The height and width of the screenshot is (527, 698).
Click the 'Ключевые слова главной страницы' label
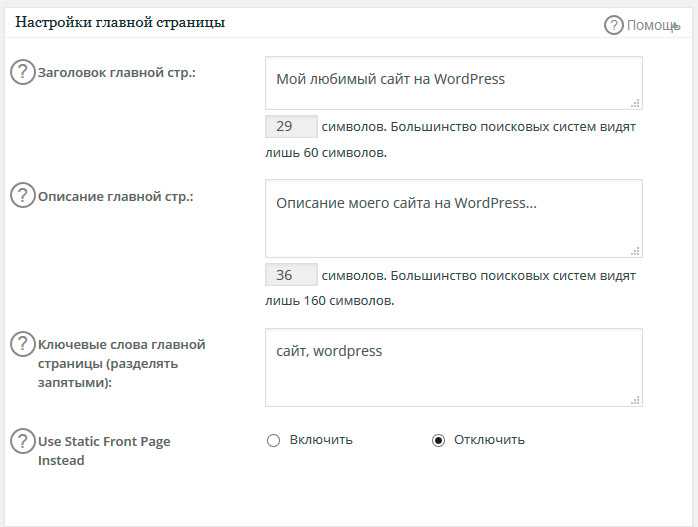[122, 363]
